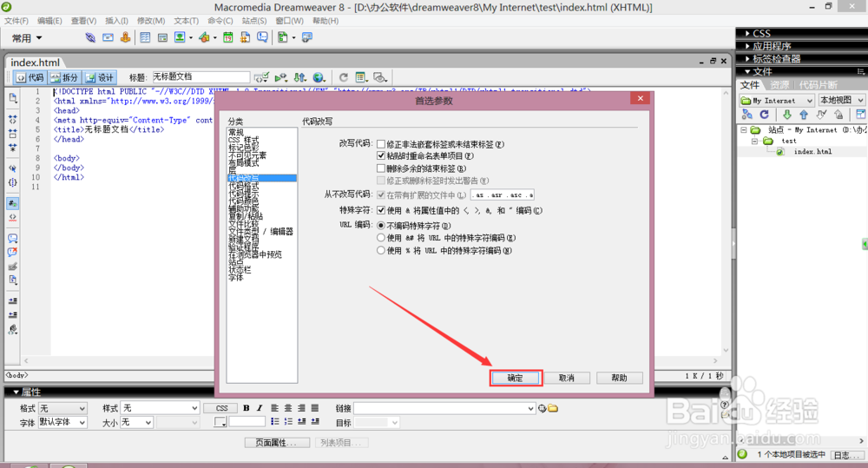
Task: Click the Refresh Design View icon
Action: tap(343, 77)
